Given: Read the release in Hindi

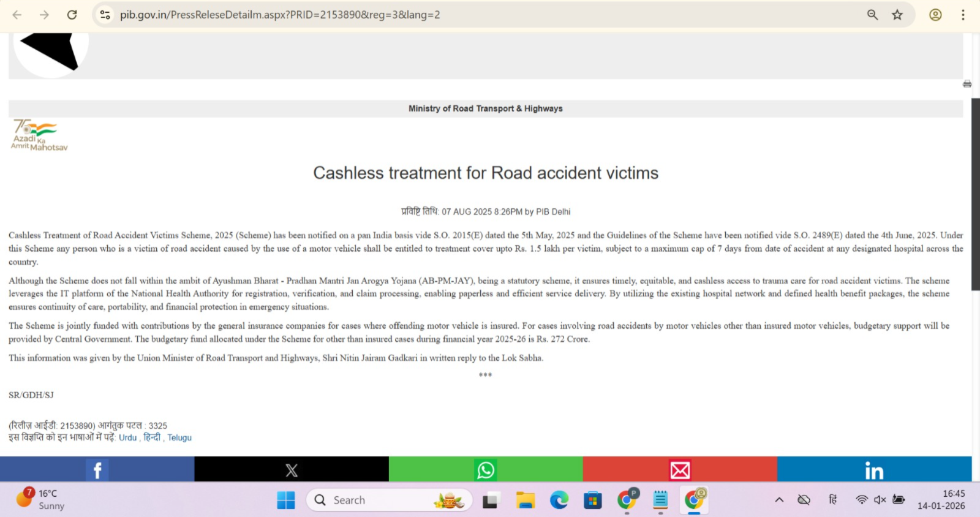Looking at the screenshot, I should point(152,437).
